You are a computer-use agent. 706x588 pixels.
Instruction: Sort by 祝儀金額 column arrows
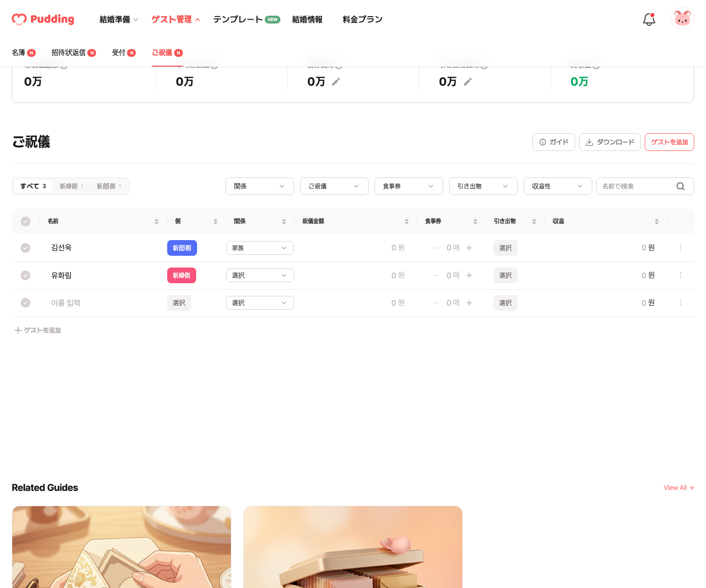(x=406, y=221)
